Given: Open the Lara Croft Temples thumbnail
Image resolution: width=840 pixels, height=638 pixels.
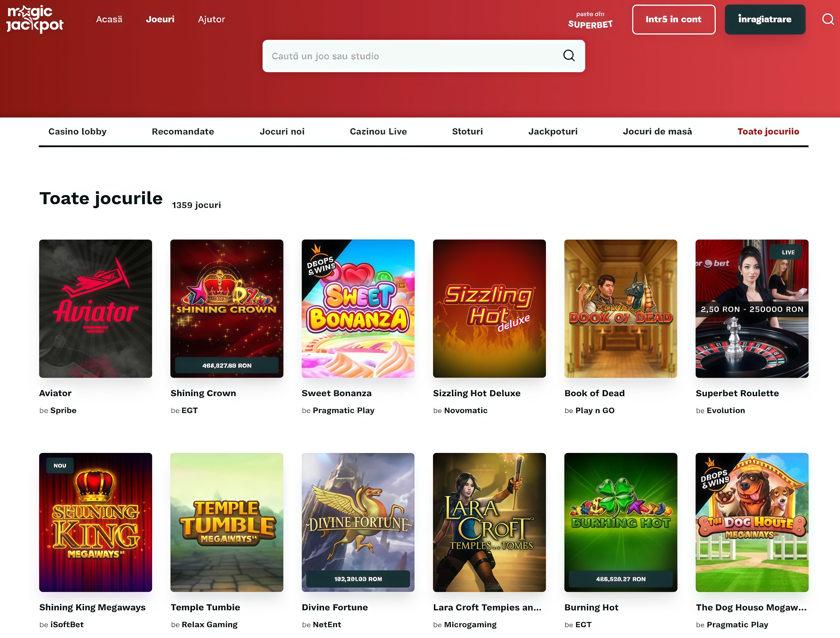Looking at the screenshot, I should pyautogui.click(x=489, y=522).
